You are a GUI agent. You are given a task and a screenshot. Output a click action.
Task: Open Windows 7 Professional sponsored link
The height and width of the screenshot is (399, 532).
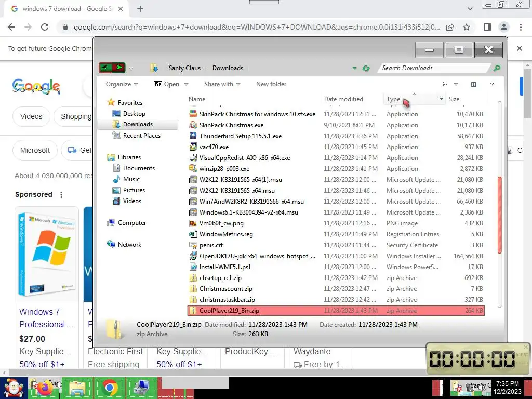(x=46, y=318)
